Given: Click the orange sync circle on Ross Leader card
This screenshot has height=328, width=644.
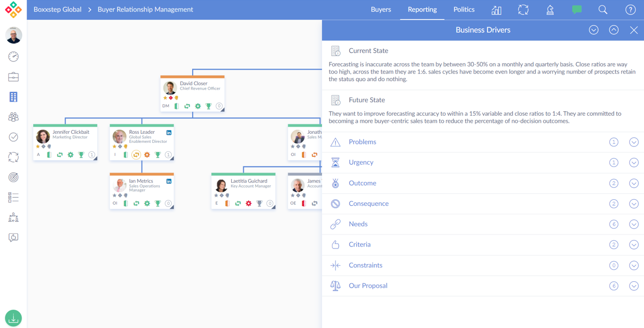Looking at the screenshot, I should pos(136,155).
